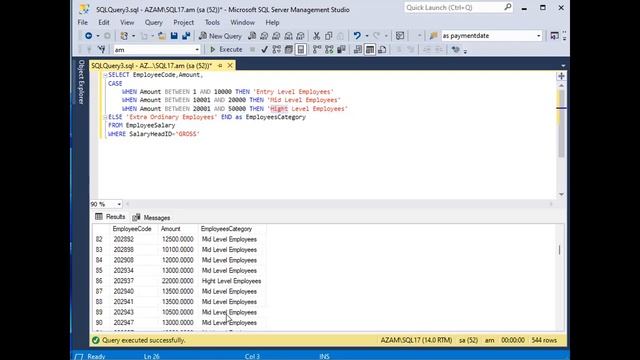Screen dimensions: 640x360
Task: Click the Save All icon
Action: click(x=186, y=36)
